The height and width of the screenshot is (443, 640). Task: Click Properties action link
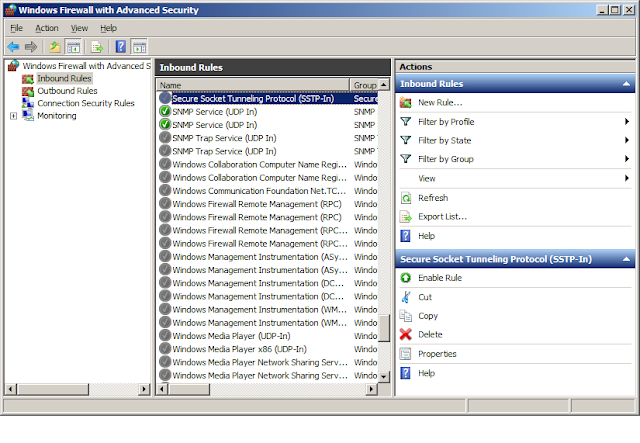(437, 354)
